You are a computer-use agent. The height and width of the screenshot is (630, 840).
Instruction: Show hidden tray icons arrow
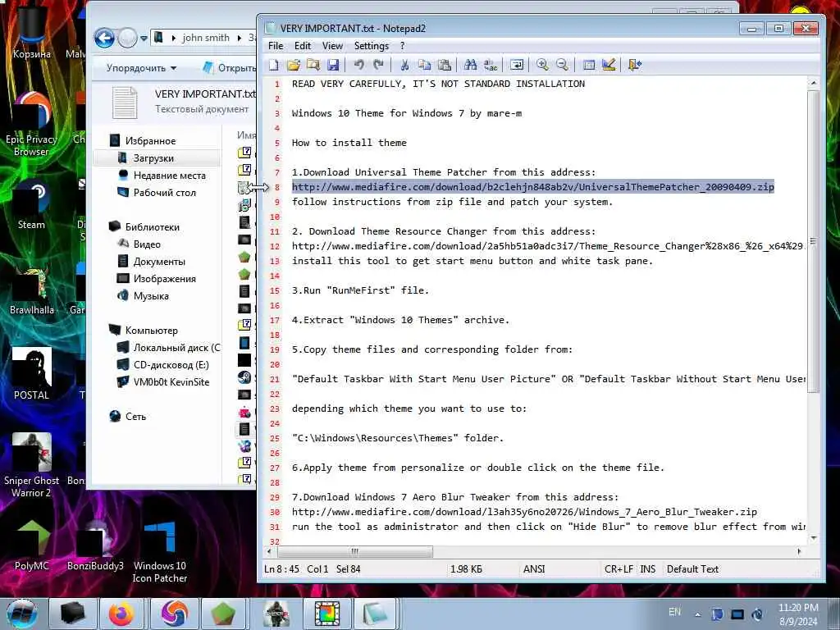[x=697, y=614]
